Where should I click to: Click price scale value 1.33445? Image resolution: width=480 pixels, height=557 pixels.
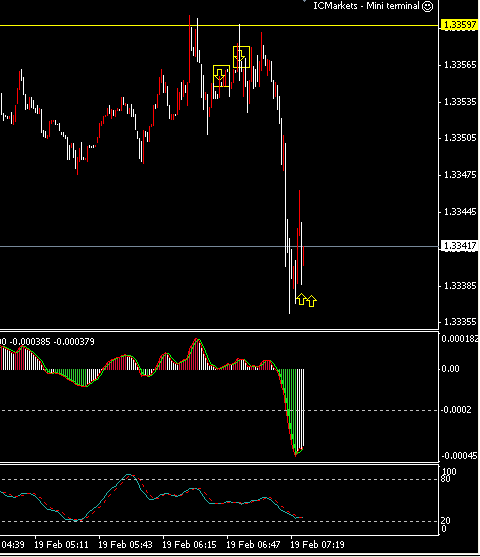click(460, 212)
